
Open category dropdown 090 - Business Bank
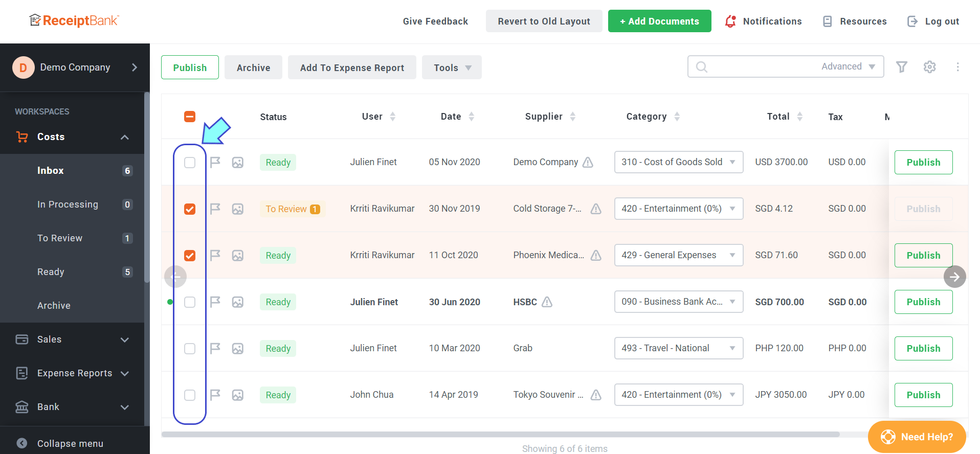(679, 302)
